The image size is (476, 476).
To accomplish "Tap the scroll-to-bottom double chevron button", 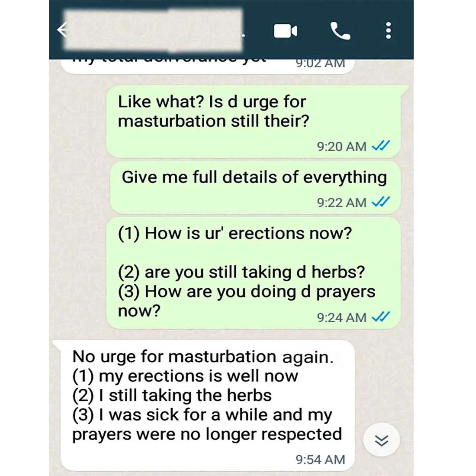I will pyautogui.click(x=382, y=440).
